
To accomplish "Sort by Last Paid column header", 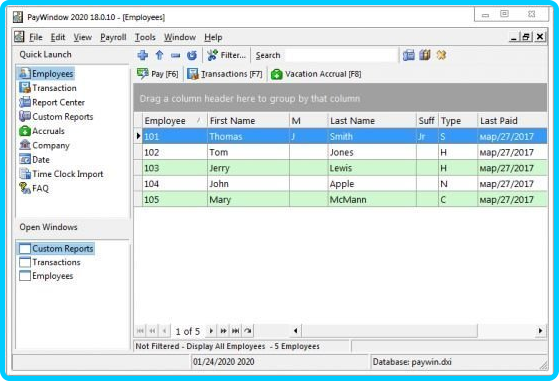I will coord(512,121).
